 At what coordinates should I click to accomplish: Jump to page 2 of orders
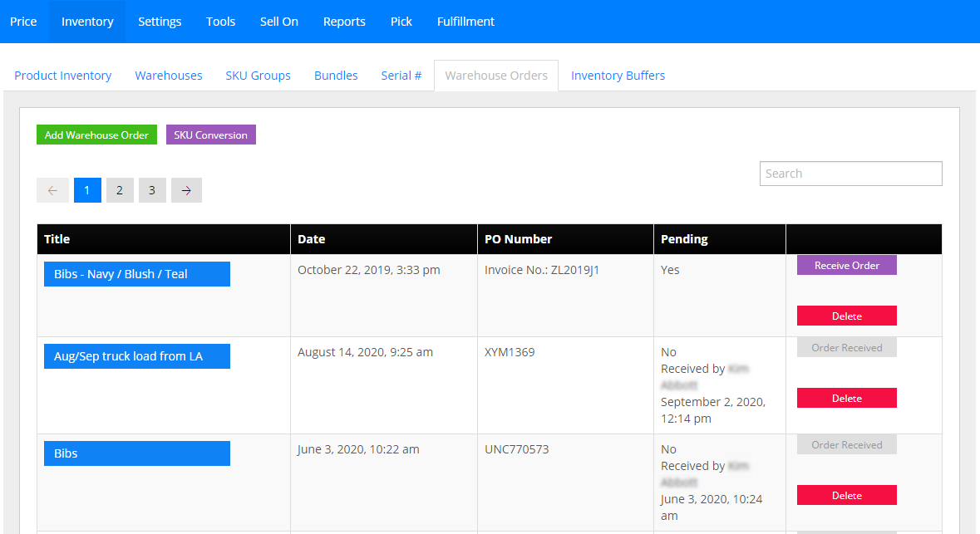click(x=120, y=190)
